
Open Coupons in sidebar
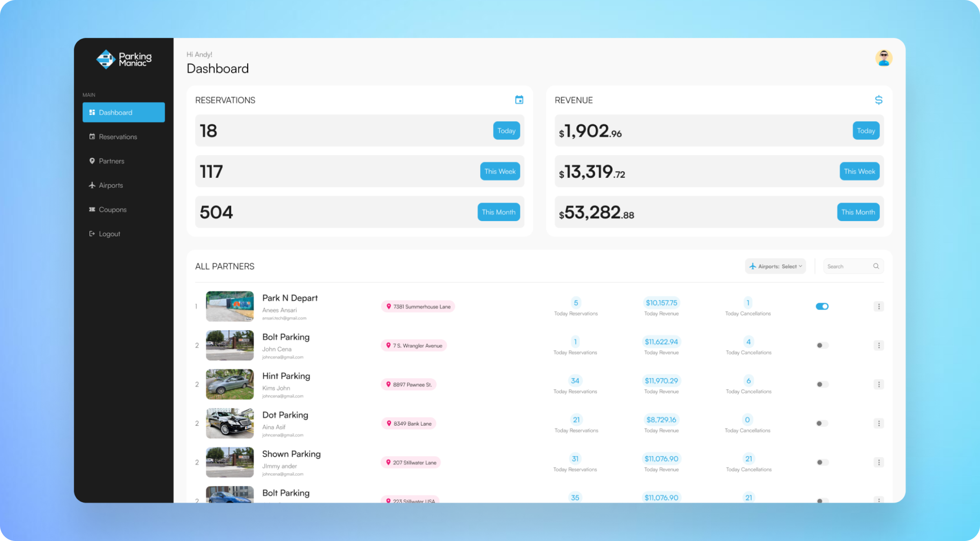coord(124,210)
